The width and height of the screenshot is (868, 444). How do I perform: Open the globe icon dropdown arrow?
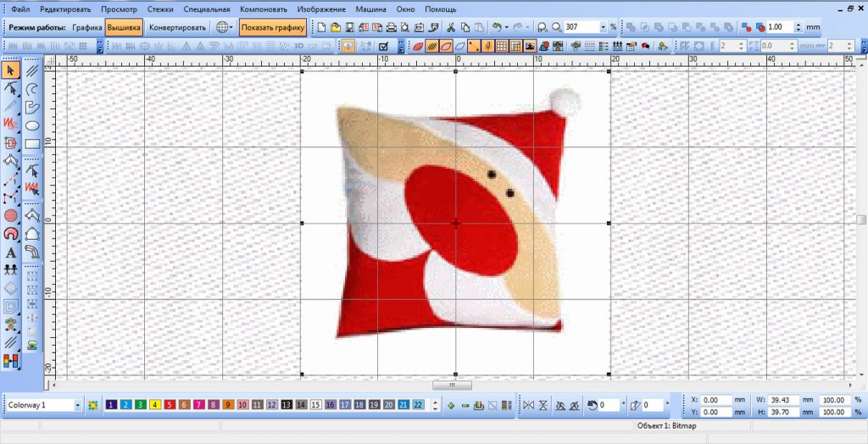coord(232,27)
